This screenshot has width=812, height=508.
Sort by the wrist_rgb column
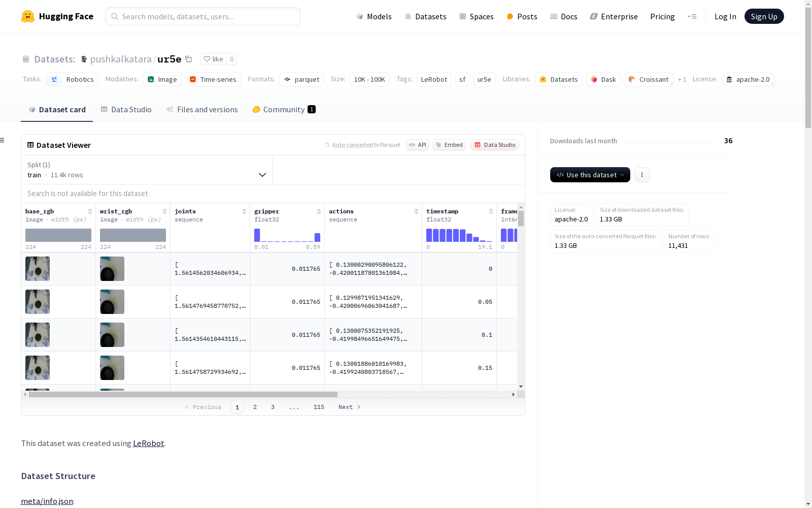click(164, 211)
